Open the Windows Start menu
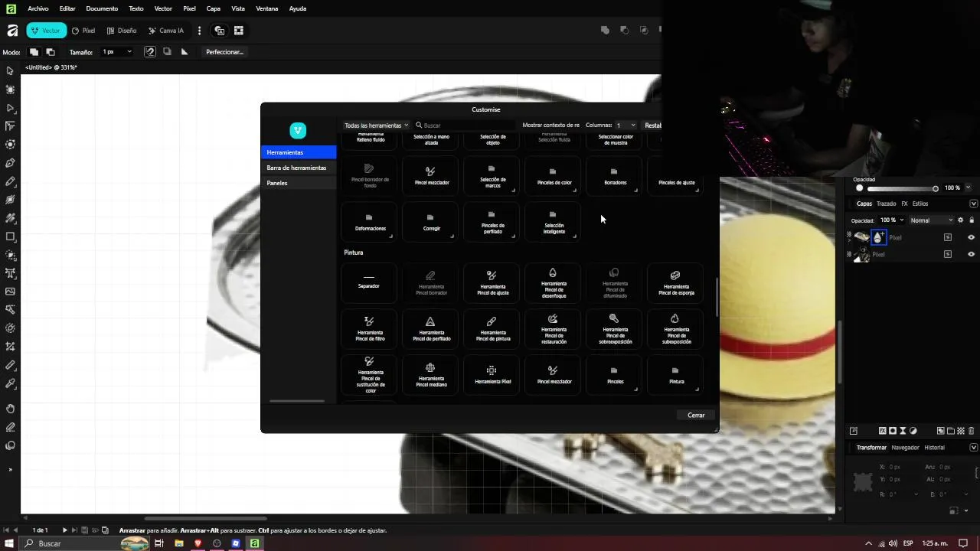 tap(9, 543)
